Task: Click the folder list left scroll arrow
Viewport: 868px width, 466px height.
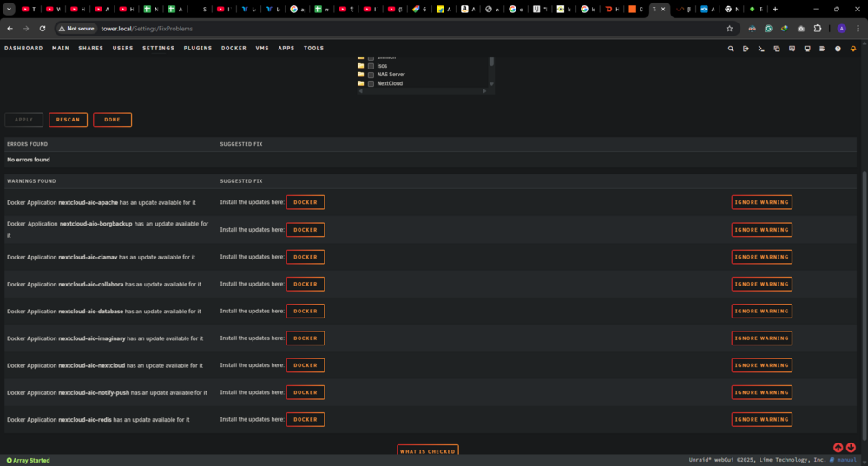Action: [361, 91]
